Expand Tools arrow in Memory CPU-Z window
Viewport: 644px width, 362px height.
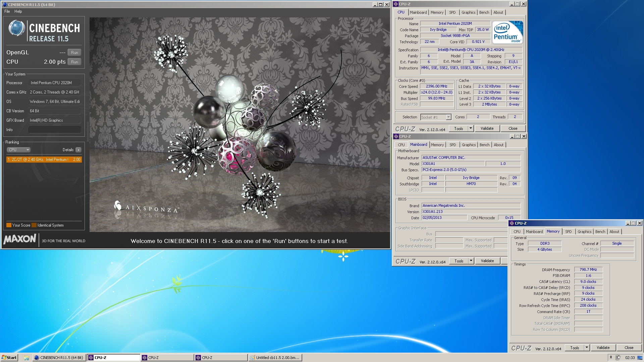tap(587, 348)
